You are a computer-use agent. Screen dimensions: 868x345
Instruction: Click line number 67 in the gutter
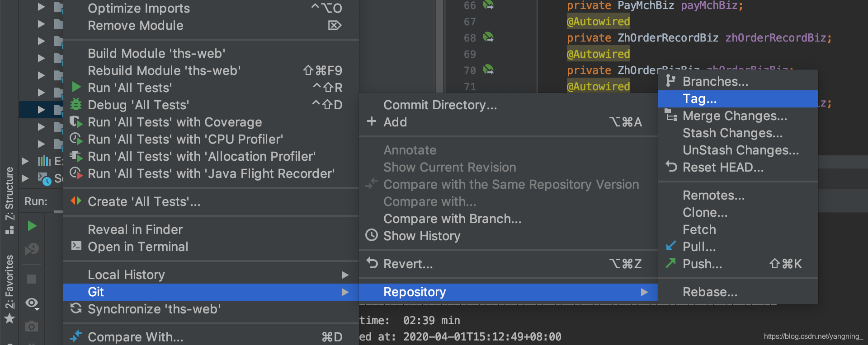point(470,22)
